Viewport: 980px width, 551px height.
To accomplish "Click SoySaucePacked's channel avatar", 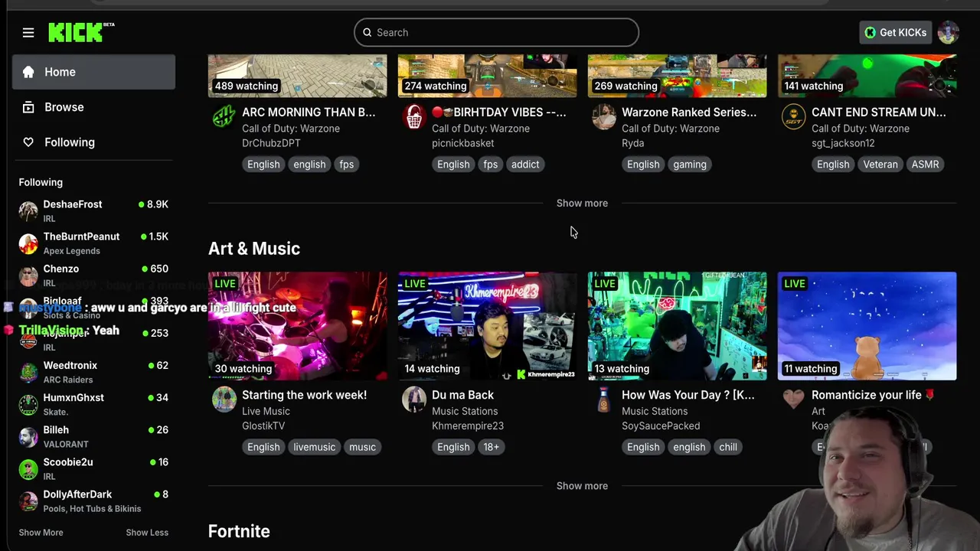I will [604, 399].
